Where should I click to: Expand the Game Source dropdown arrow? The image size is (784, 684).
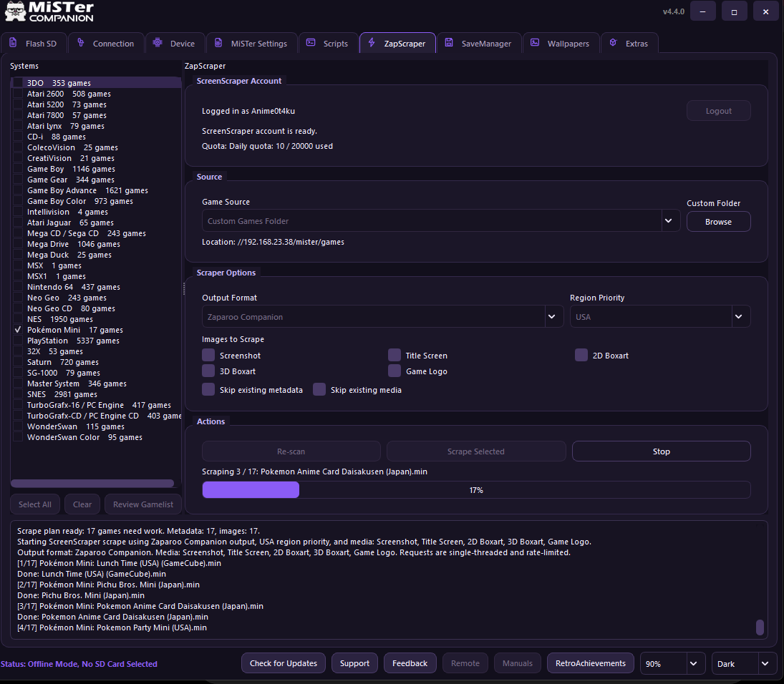669,221
